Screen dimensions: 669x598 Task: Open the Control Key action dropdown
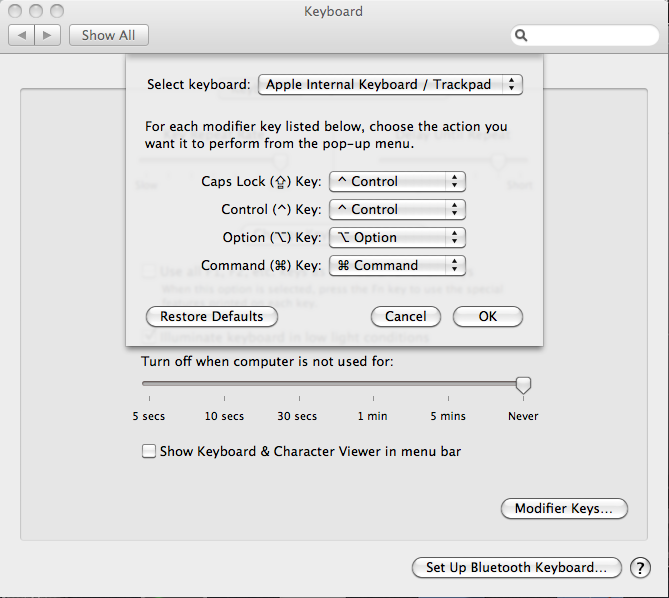(x=397, y=209)
